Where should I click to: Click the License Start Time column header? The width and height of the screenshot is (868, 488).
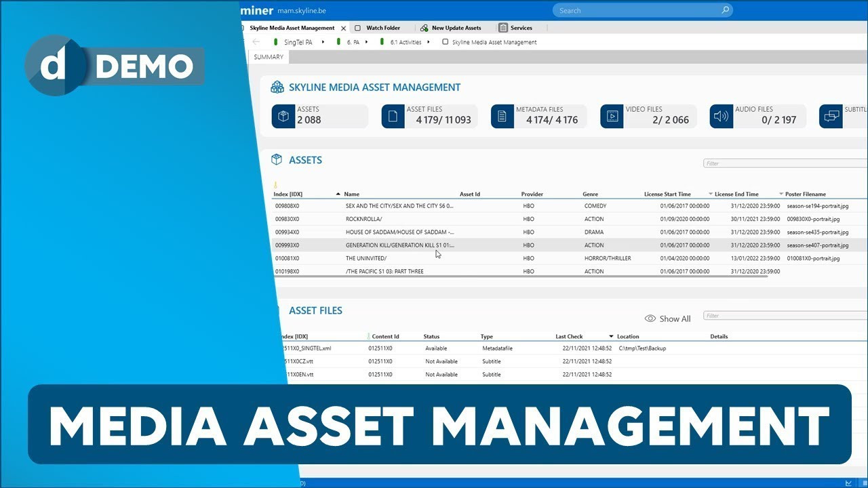click(667, 194)
